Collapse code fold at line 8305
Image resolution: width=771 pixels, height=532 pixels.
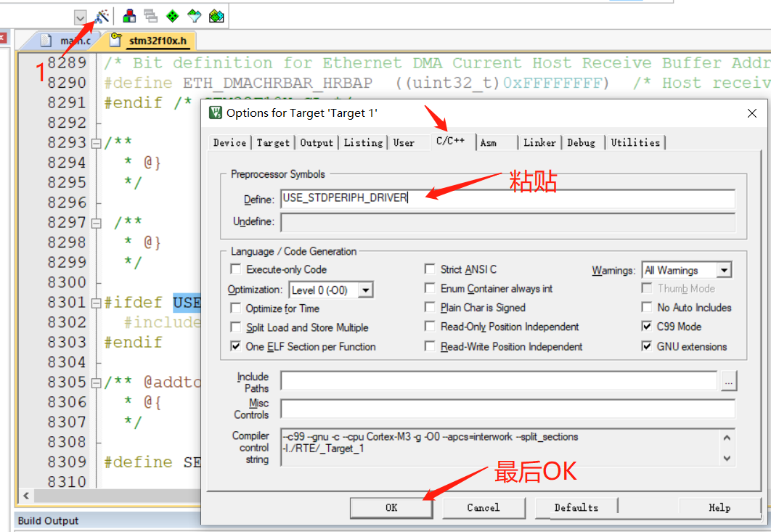pos(97,382)
